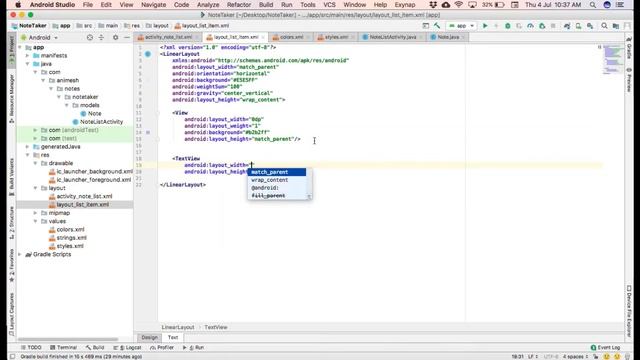
Task: Open the Profiler tool window
Action: click(162, 347)
